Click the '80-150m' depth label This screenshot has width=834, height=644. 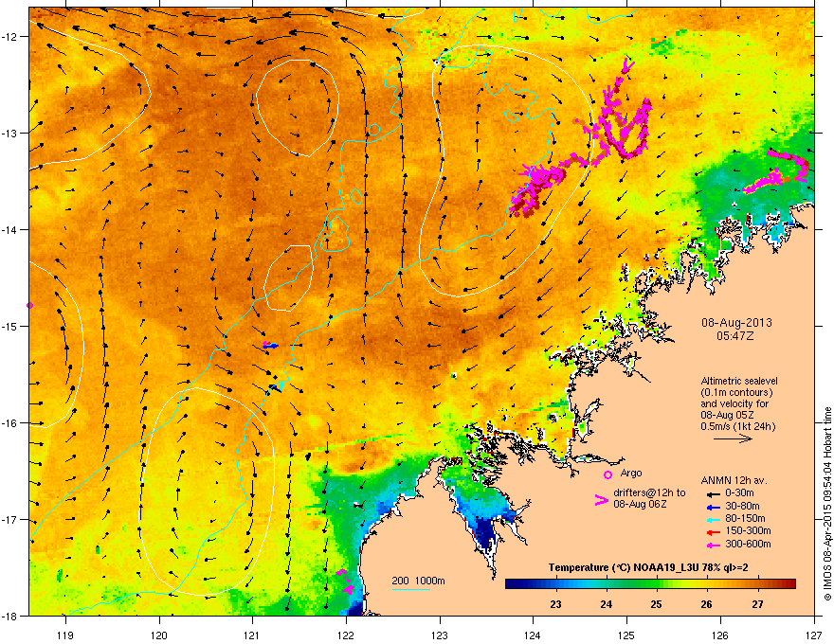745,518
